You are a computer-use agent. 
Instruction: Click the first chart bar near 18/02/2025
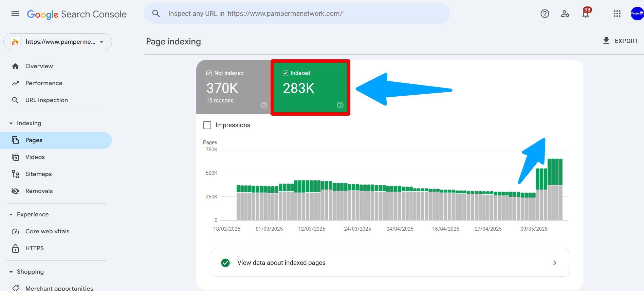click(x=238, y=202)
